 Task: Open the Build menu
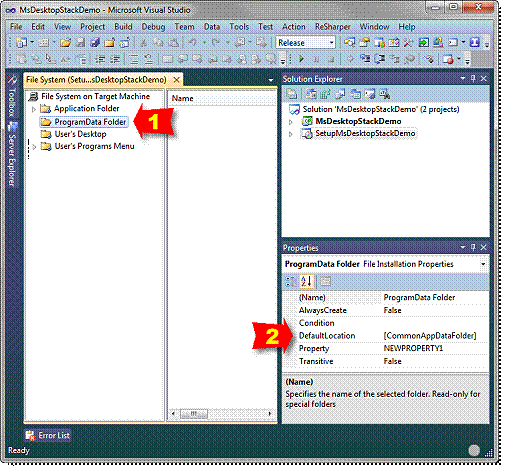coord(123,27)
